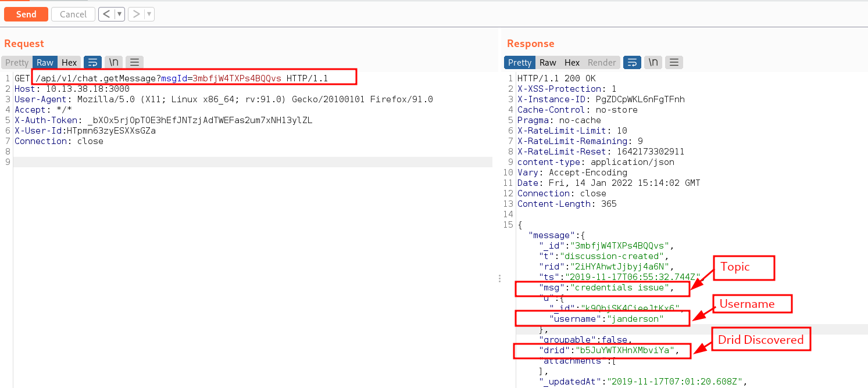Click the Content-Length: 365 header
Image resolution: width=868 pixels, height=388 pixels.
567,204
